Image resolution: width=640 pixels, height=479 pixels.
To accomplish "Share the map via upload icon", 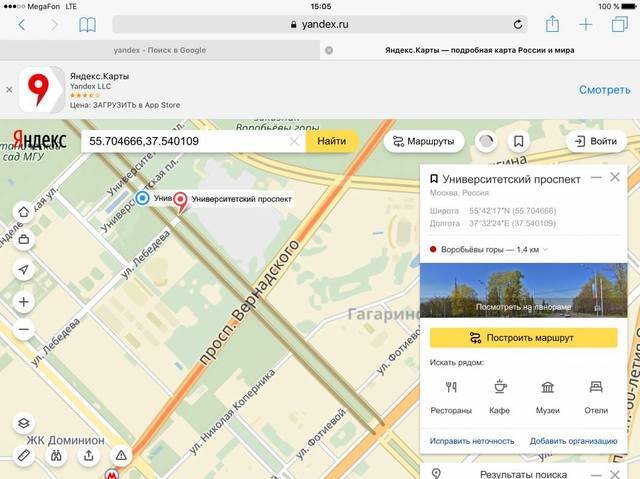I will [x=89, y=455].
